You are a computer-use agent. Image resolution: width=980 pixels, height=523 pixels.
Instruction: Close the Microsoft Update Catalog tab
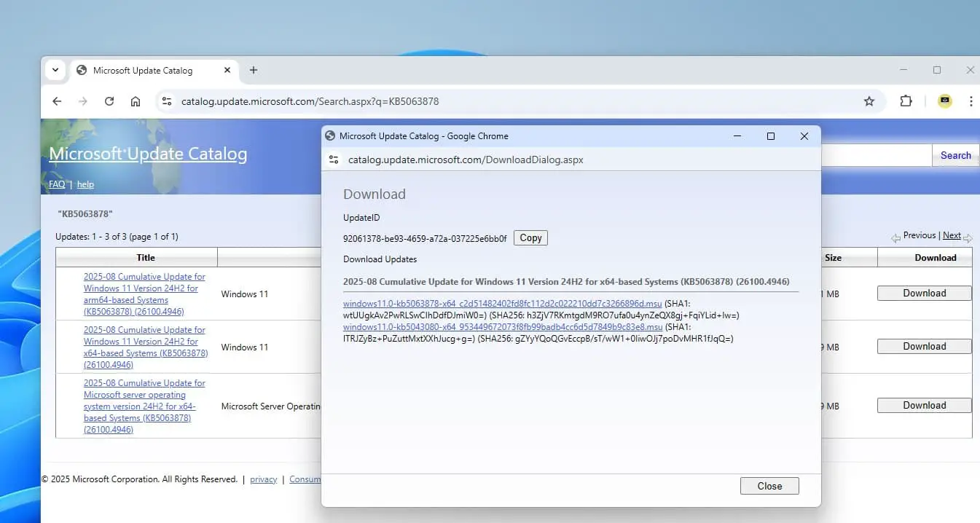(227, 71)
